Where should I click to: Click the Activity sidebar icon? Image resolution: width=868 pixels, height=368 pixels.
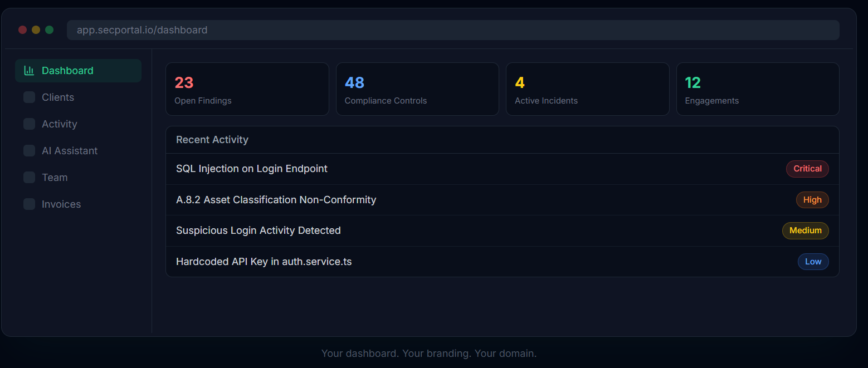point(29,124)
